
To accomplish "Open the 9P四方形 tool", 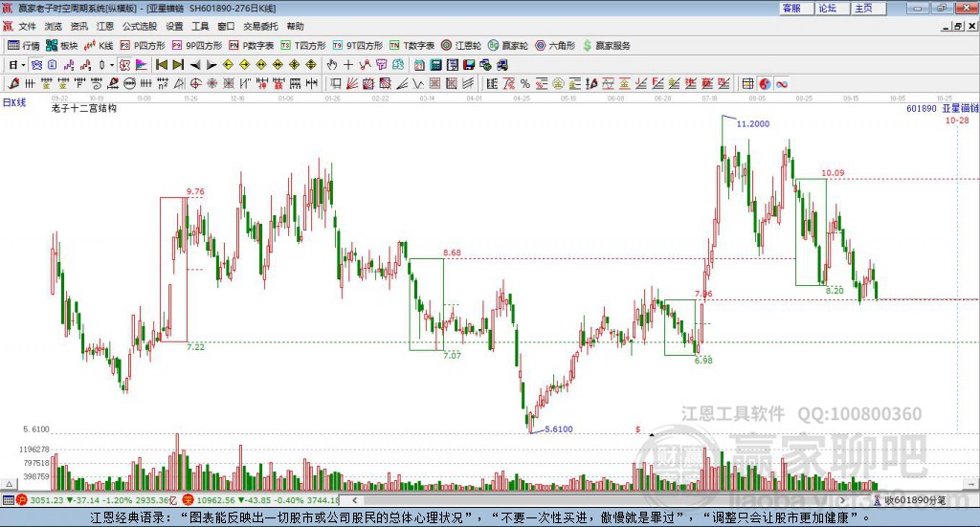I will (x=197, y=46).
